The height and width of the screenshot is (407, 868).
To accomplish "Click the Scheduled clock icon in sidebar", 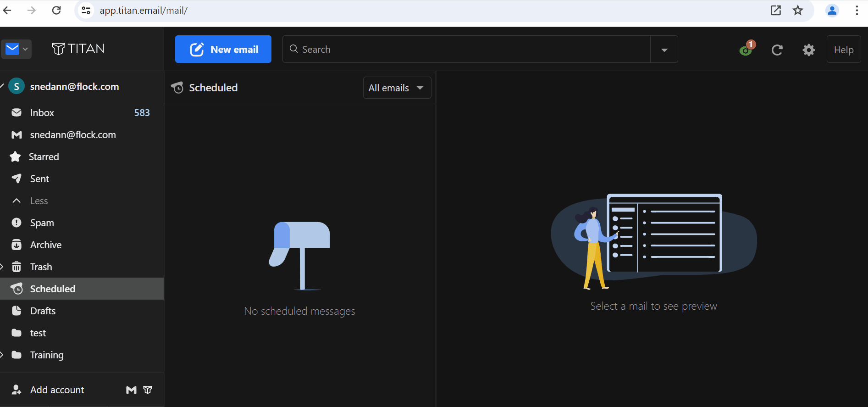I will [x=17, y=289].
